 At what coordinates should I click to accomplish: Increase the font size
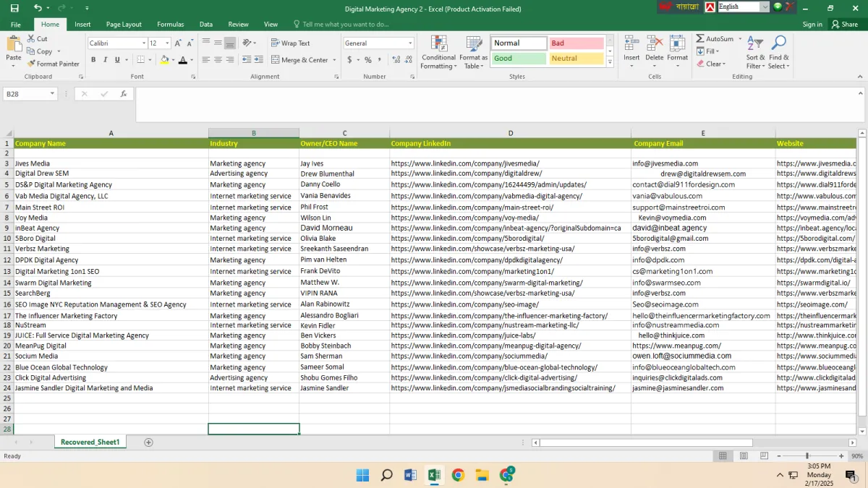pyautogui.click(x=178, y=43)
